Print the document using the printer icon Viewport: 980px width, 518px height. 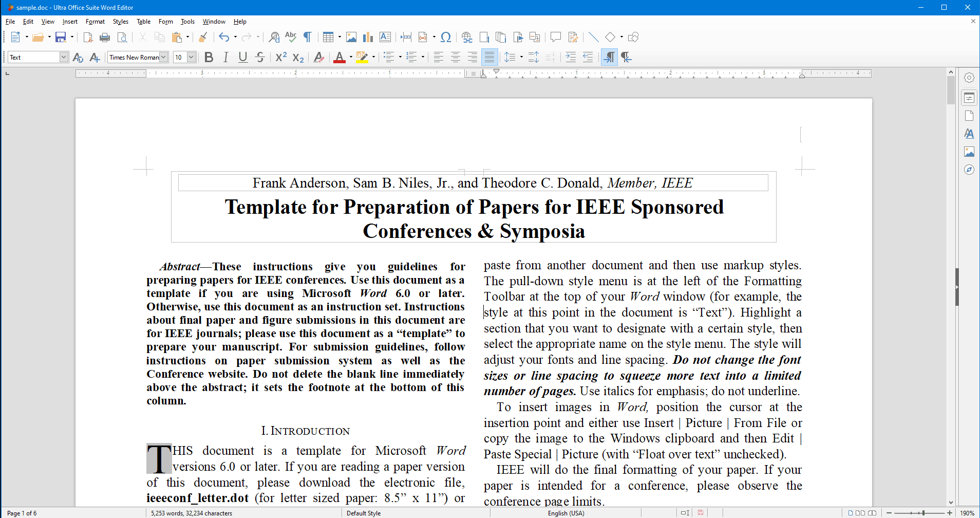(105, 37)
